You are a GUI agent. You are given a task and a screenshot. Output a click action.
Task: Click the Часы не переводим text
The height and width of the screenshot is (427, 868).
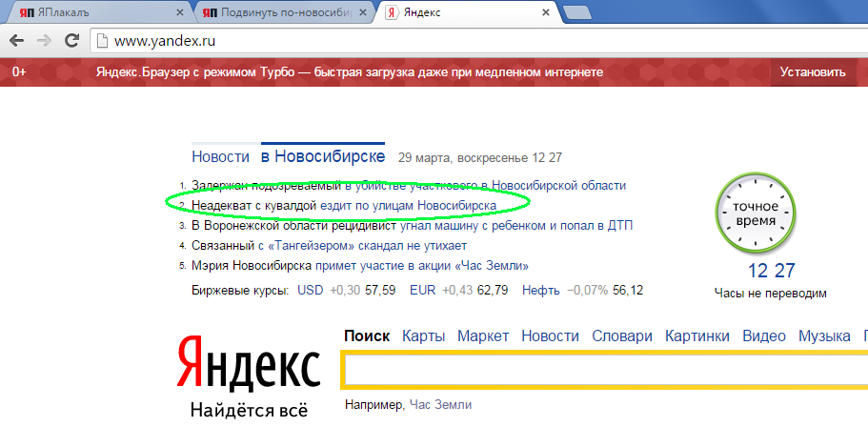[x=770, y=294]
